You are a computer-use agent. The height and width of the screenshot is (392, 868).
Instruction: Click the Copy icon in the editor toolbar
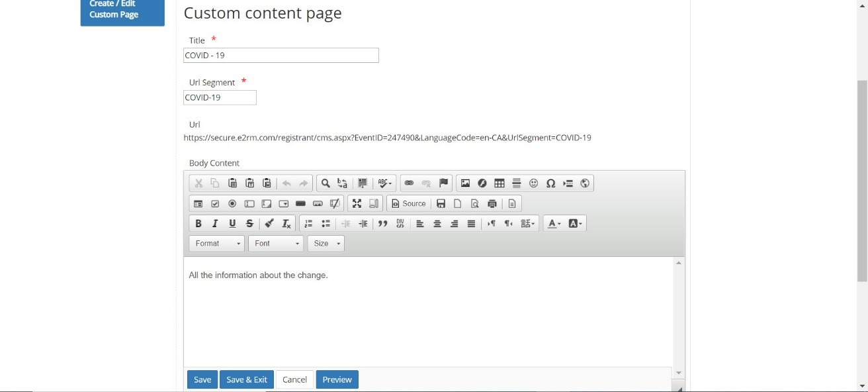click(215, 183)
